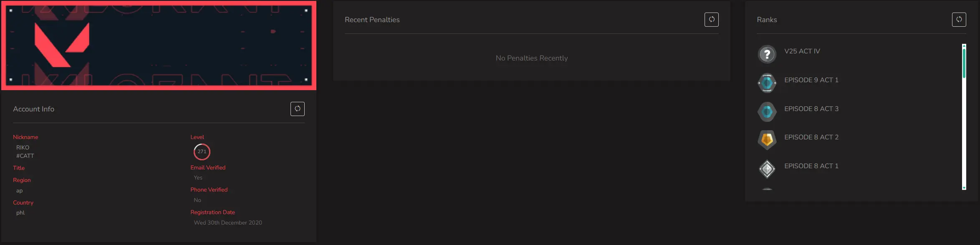980x245 pixels.
Task: Click the Valorant logo in the banner
Action: (62, 45)
